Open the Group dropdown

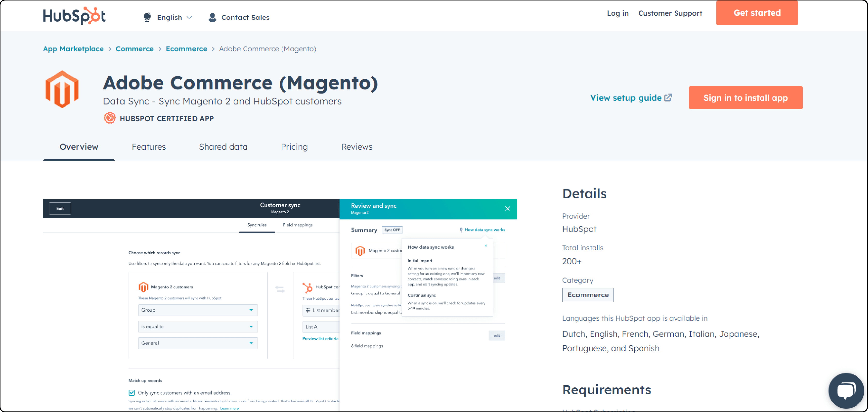click(x=197, y=310)
